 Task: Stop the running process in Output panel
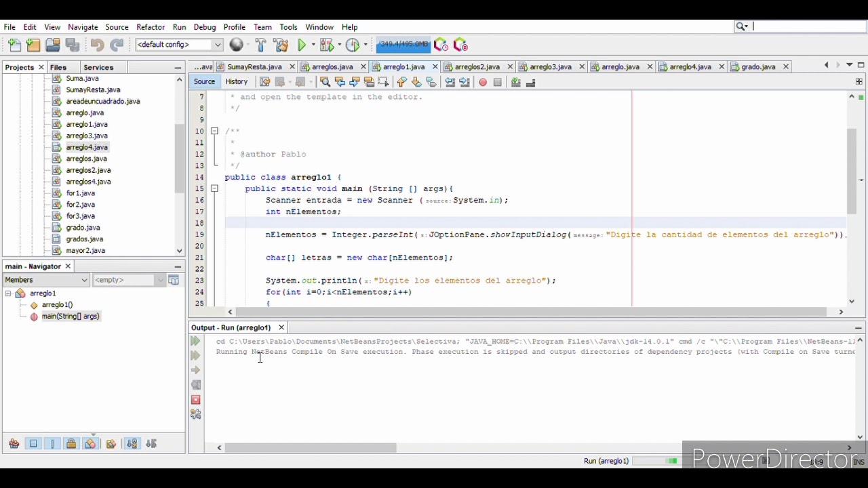point(196,400)
